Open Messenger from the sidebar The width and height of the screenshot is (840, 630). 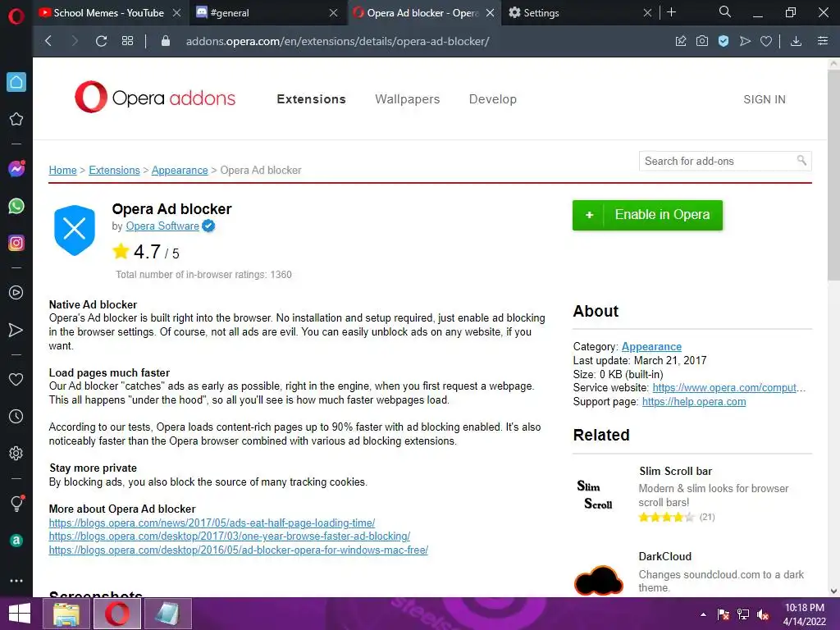point(16,169)
